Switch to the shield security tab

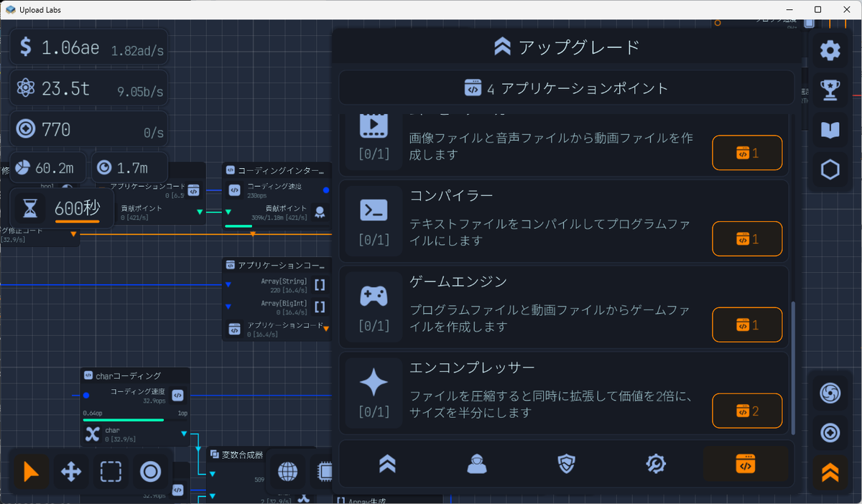coord(567,464)
